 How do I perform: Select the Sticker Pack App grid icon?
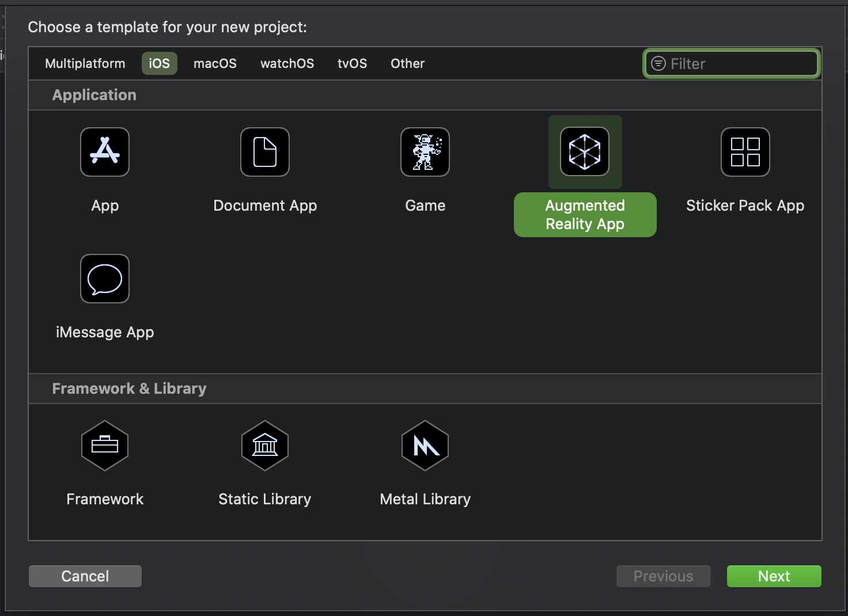coord(745,152)
